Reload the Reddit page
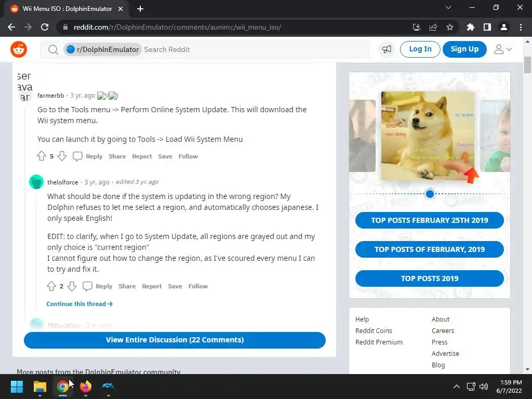Viewport: 532px width, 399px height. pyautogui.click(x=45, y=27)
